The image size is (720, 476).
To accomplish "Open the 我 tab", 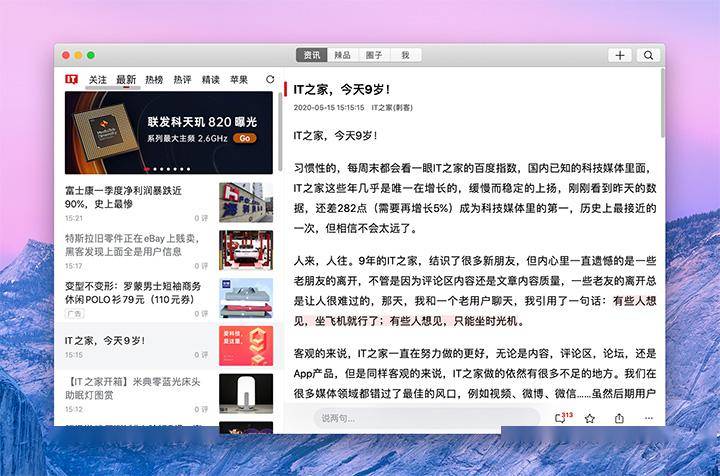I will coord(405,55).
